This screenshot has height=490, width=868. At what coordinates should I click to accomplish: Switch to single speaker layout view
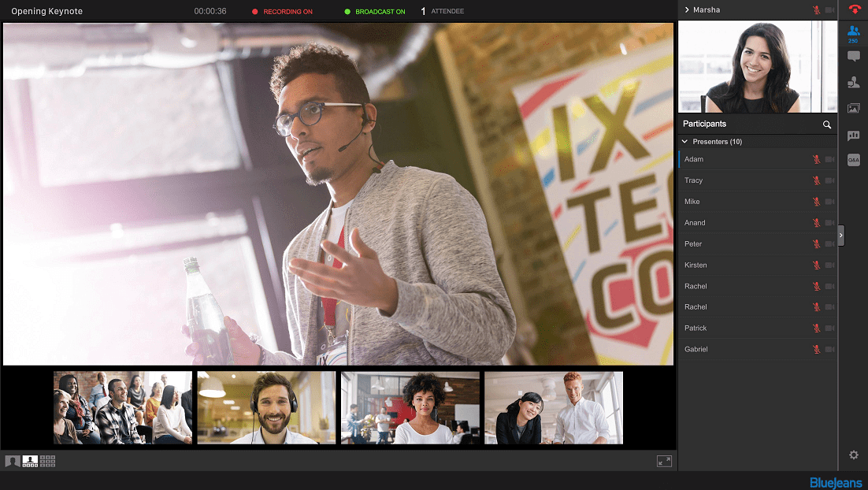click(x=13, y=462)
